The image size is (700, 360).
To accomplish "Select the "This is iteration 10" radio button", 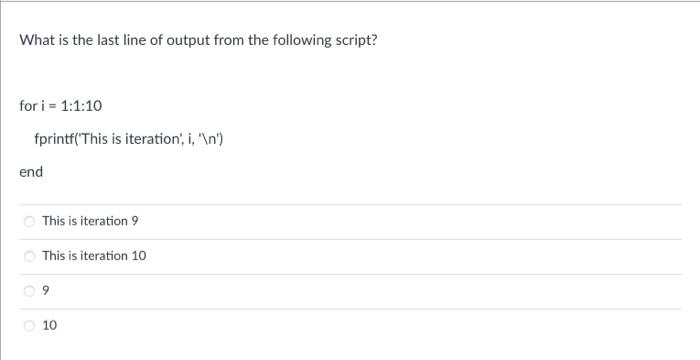I will 29,256.
